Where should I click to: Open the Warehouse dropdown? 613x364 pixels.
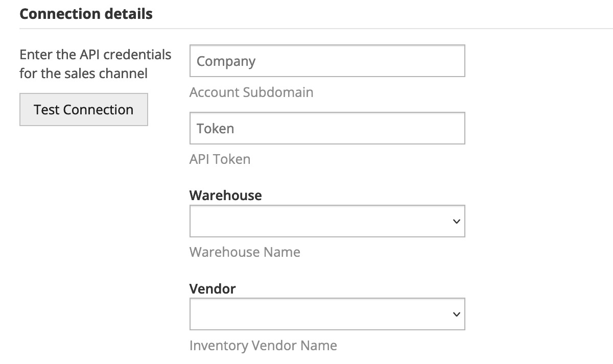[327, 221]
